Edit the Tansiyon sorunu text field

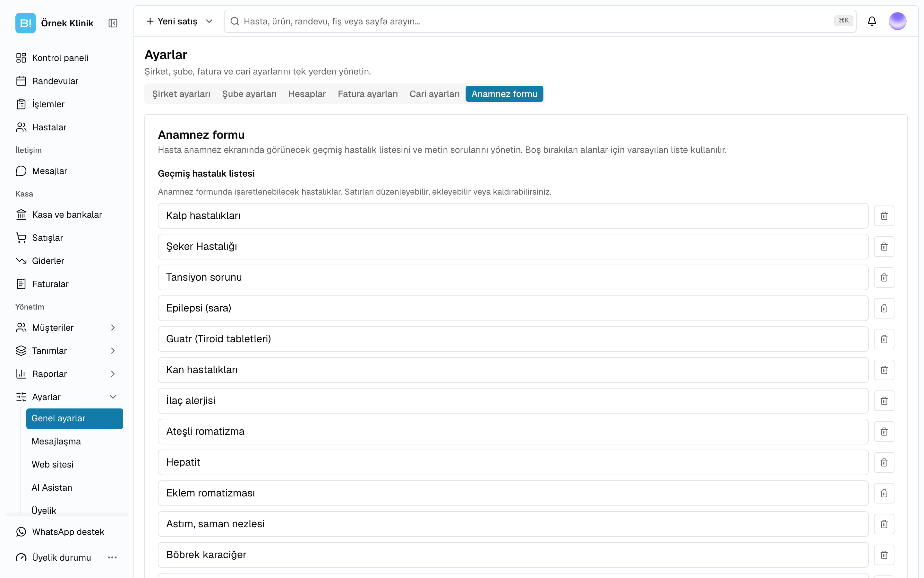click(513, 277)
